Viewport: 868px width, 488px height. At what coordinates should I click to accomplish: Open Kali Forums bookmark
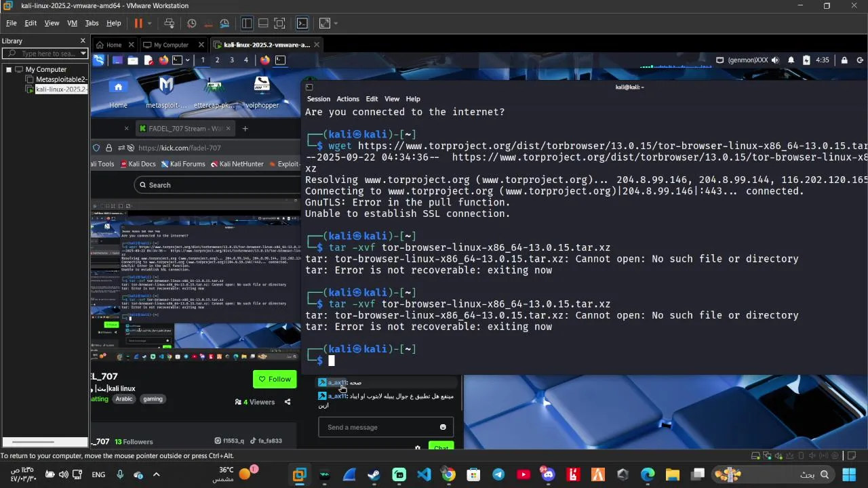click(x=182, y=164)
